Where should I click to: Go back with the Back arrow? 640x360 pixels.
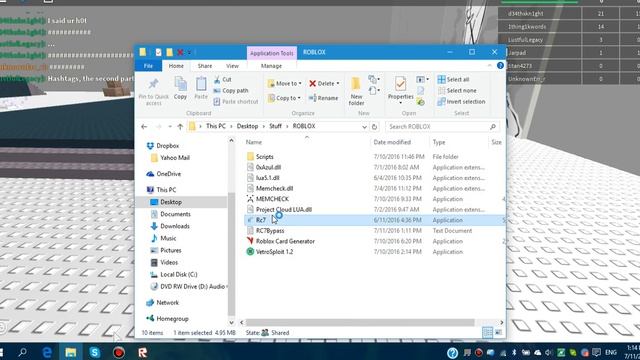coord(144,127)
